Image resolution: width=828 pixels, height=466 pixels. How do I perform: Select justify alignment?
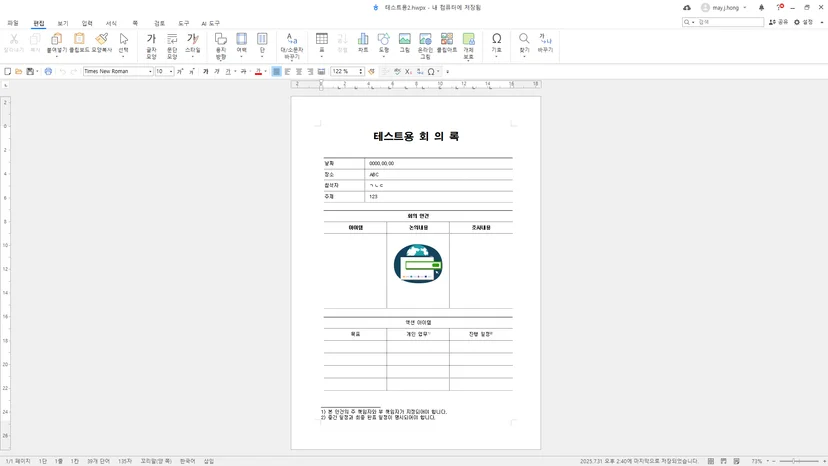276,71
